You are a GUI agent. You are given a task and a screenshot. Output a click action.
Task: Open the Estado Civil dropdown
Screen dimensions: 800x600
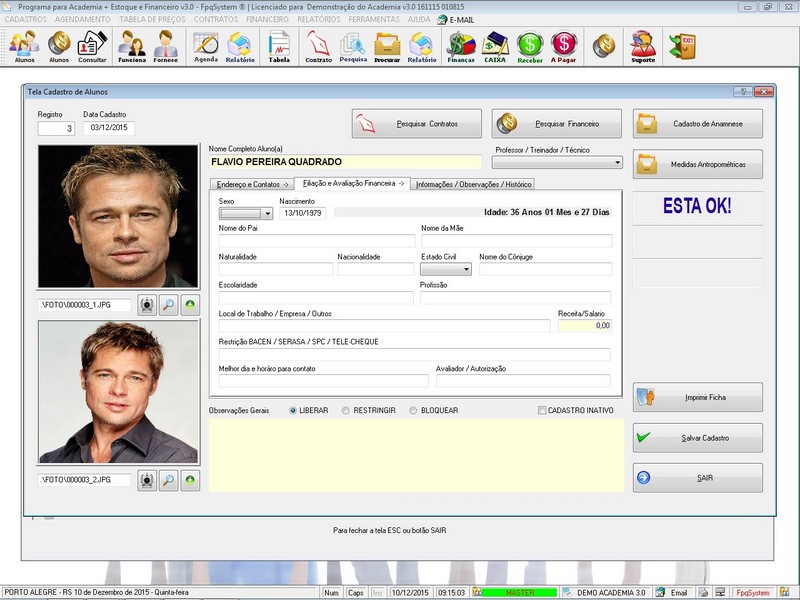click(x=445, y=269)
